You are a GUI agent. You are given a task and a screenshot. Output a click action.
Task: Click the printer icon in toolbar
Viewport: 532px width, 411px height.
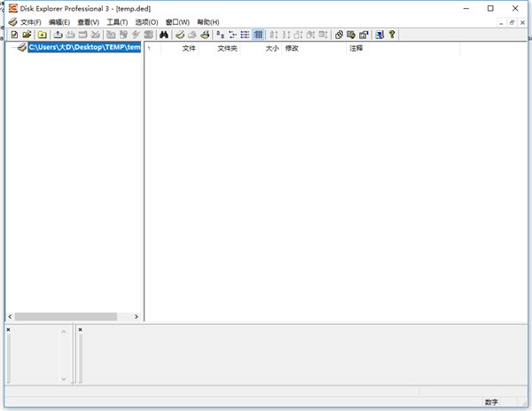pos(205,35)
